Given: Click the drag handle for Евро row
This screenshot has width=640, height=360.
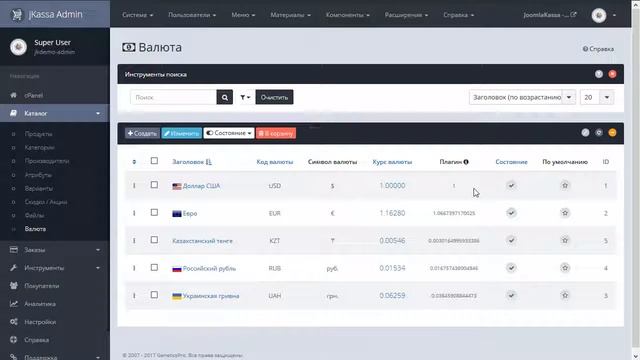Looking at the screenshot, I should coord(134,213).
